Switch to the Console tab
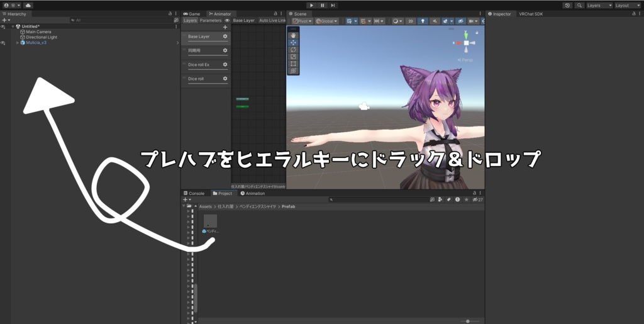The height and width of the screenshot is (324, 644). (194, 193)
